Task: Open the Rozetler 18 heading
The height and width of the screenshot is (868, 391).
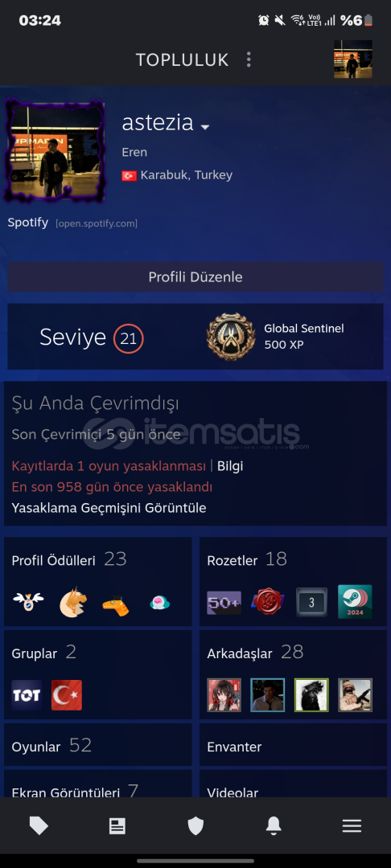Action: tap(247, 559)
